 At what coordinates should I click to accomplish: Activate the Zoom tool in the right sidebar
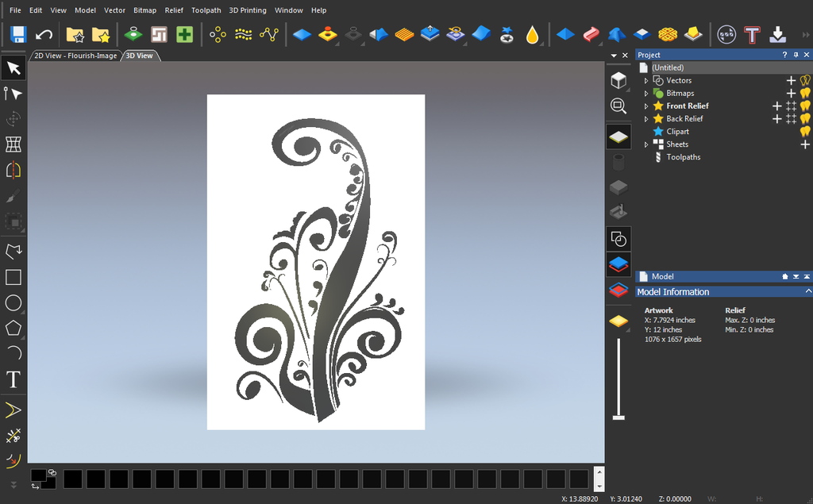(618, 106)
